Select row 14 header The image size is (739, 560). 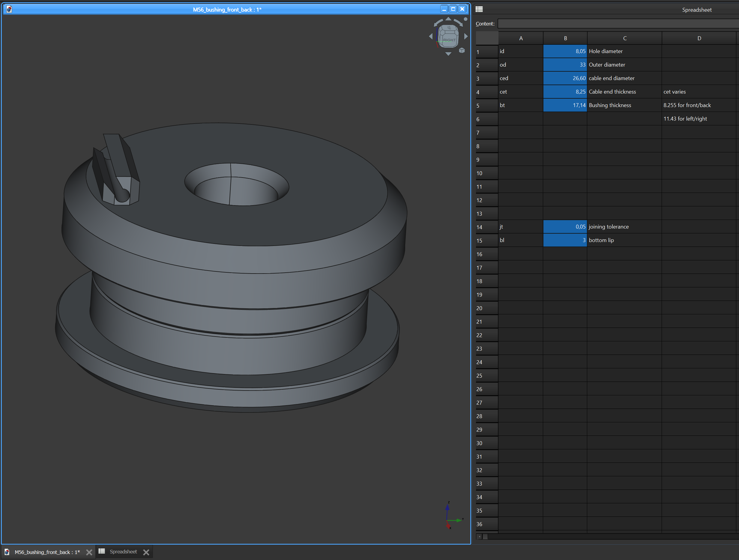point(487,227)
